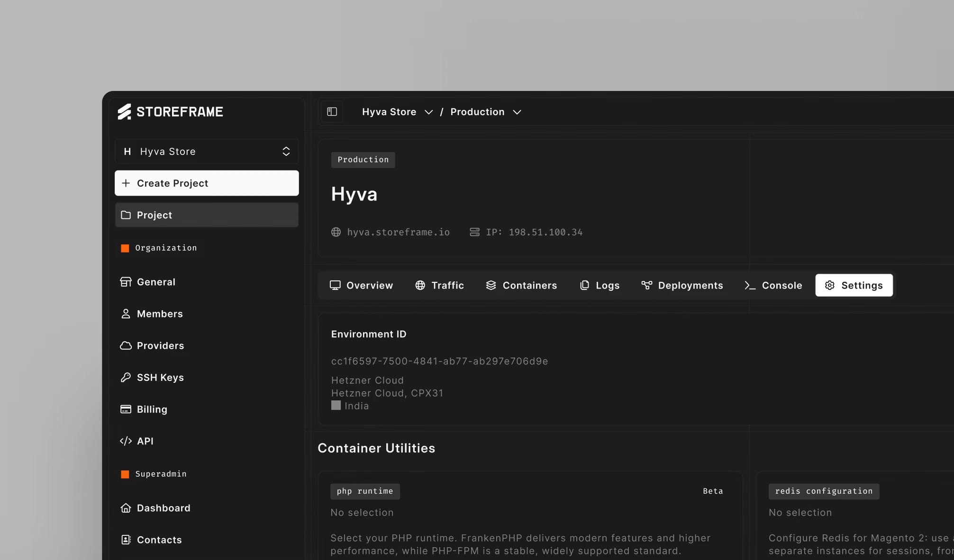
Task: Switch to the Traffic tab
Action: 439,285
